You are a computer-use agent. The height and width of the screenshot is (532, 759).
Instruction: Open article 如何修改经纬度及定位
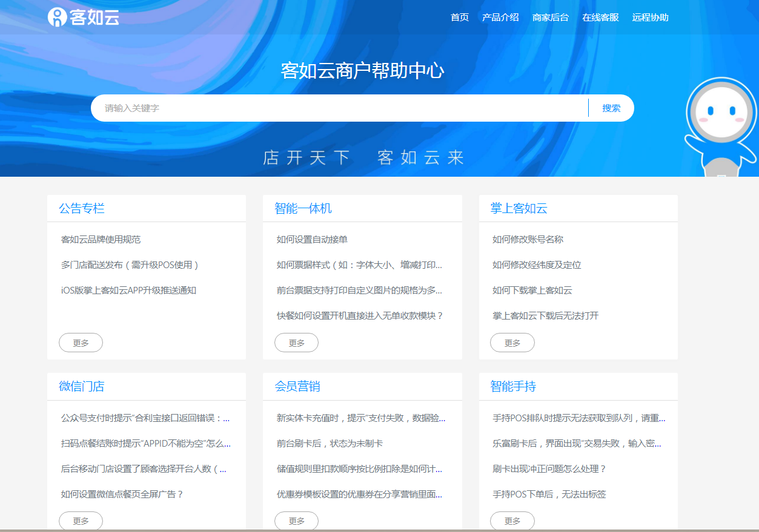[x=537, y=265]
